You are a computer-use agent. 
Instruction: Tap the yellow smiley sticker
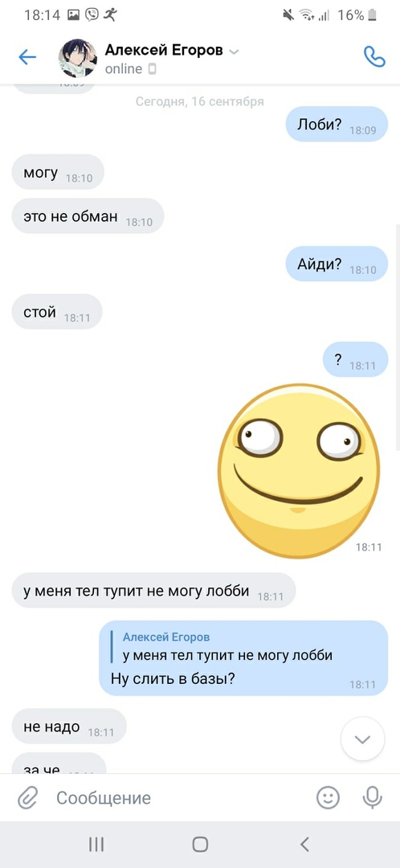(x=299, y=470)
